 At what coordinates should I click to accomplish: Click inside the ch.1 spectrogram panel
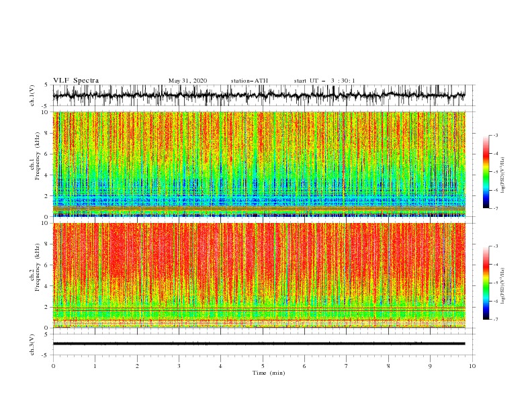pos(259,164)
